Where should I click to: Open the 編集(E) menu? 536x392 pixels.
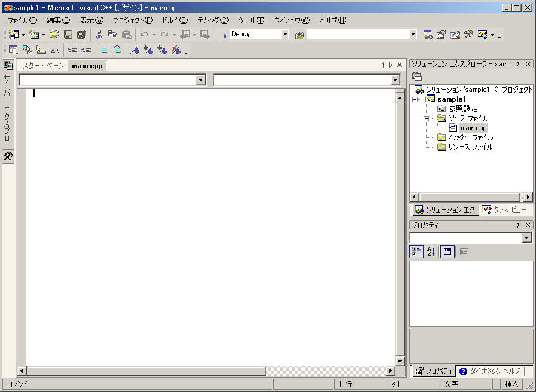coord(59,20)
